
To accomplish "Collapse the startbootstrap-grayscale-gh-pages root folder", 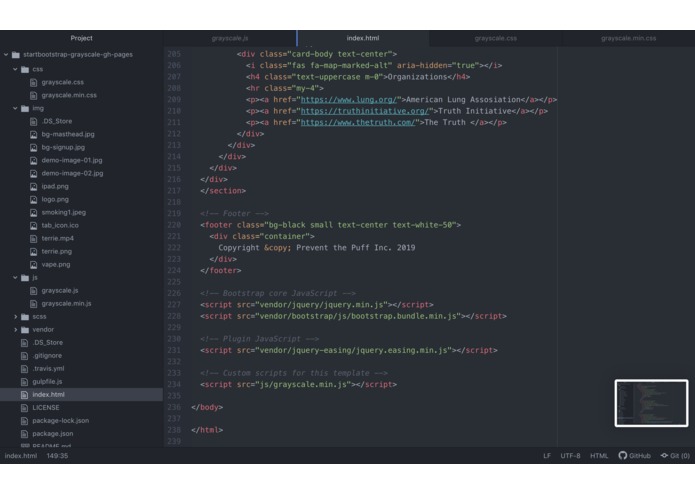I will click(x=6, y=54).
